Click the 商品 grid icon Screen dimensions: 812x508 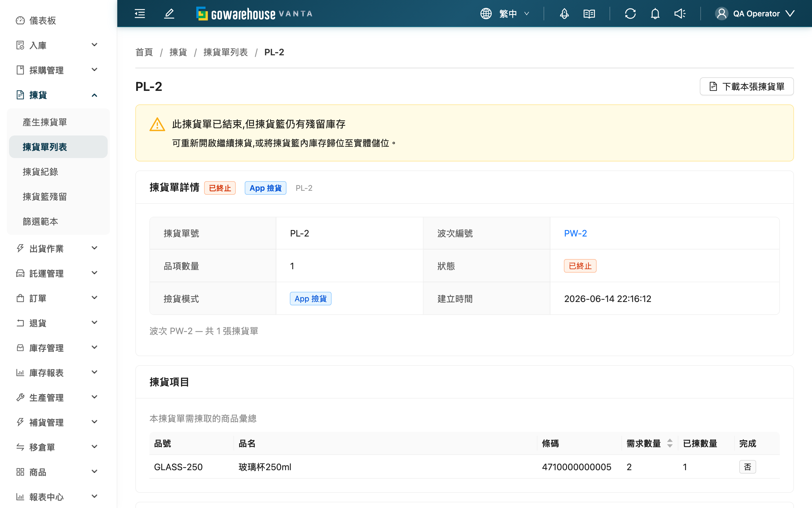[x=20, y=472]
